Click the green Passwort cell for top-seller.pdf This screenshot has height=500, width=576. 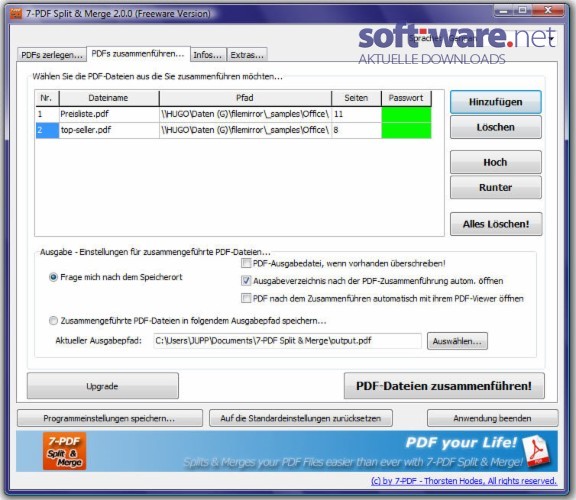(406, 130)
